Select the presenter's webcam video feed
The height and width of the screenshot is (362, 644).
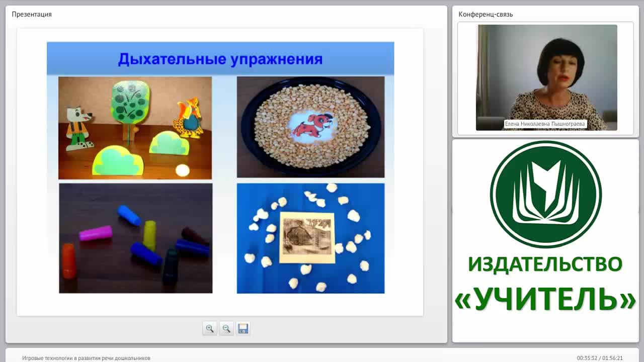coord(546,77)
